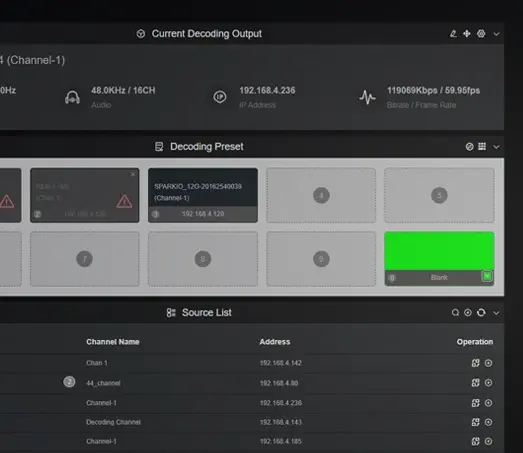Select empty preset slot 5

[439, 195]
